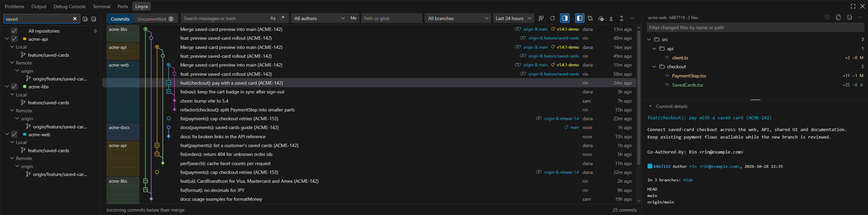Collapse all folders in changed files panel
Screen dimensions: 868x215
coord(849,17)
